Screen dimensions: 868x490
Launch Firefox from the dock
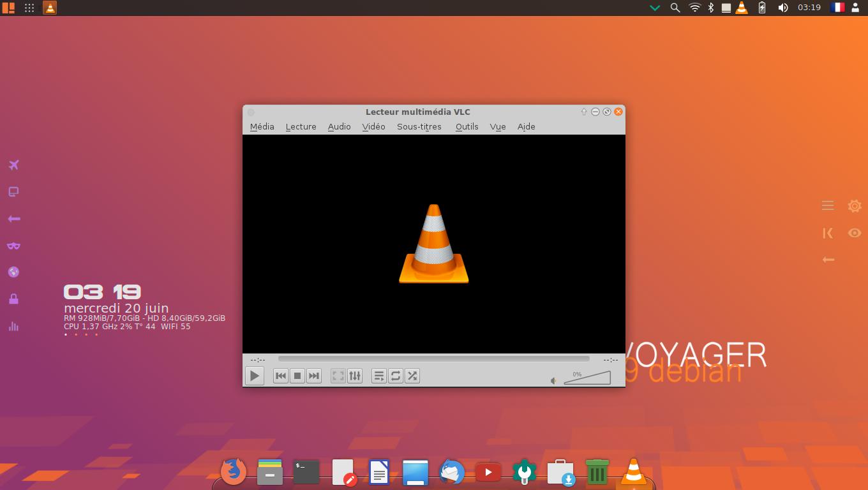pos(233,472)
